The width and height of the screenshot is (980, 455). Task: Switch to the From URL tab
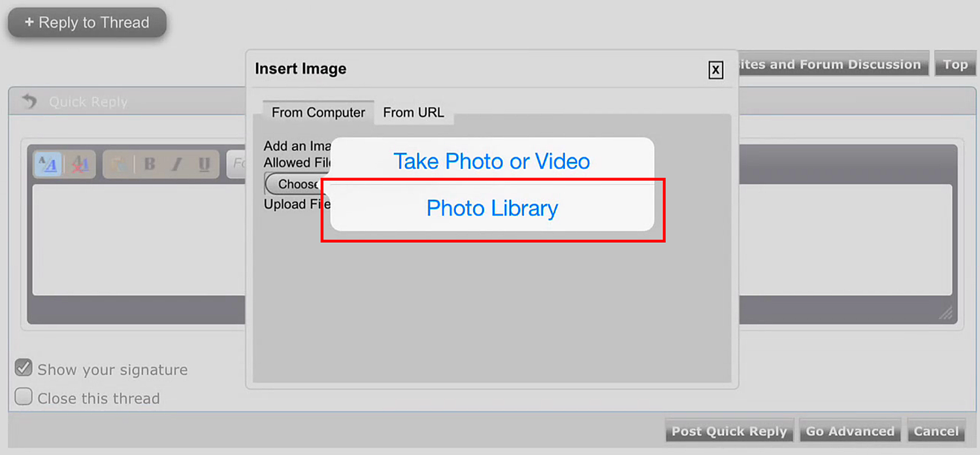(x=414, y=112)
